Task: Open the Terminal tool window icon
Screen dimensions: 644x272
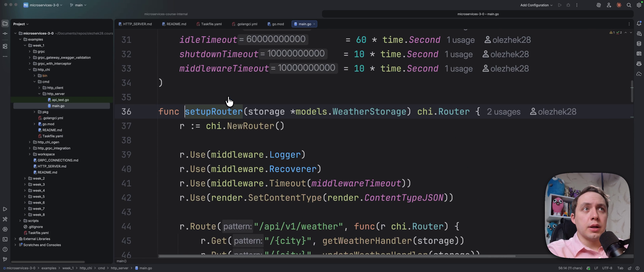Action: click(5, 239)
